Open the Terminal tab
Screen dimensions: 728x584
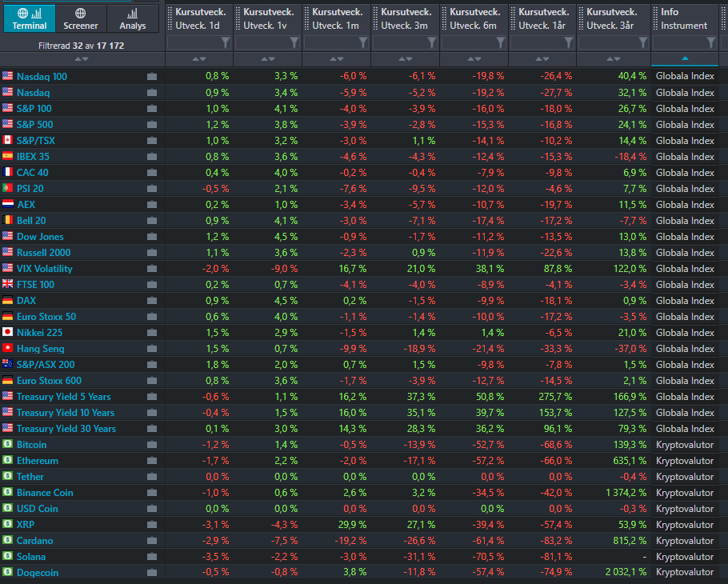click(30, 18)
